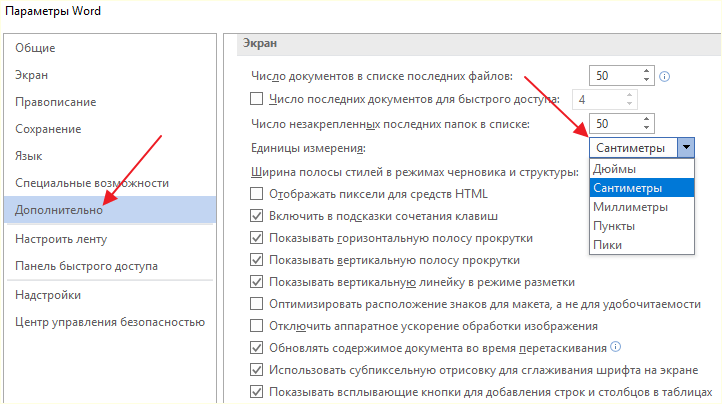
Task: Toggle 'Отображать пиксели для средств HTML' checkbox
Action: pyautogui.click(x=256, y=194)
